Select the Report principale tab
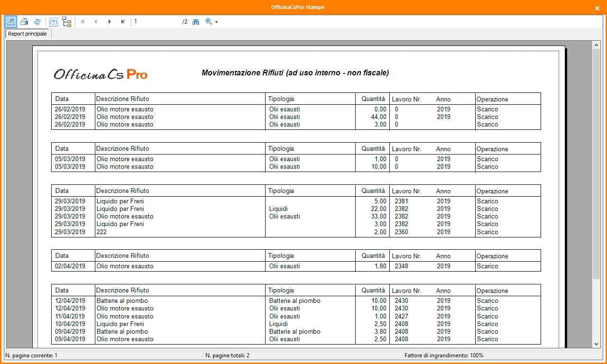 [x=28, y=34]
